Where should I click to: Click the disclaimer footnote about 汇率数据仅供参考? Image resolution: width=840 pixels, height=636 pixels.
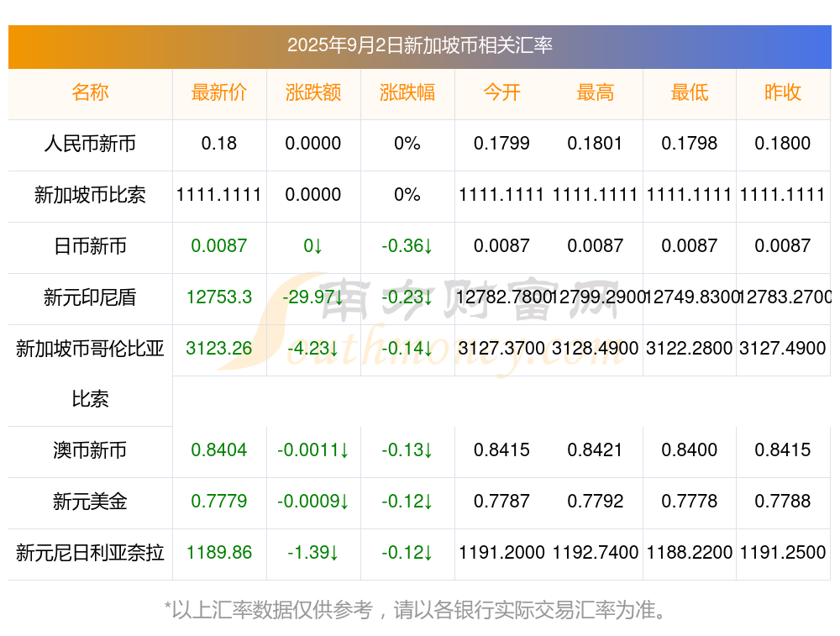(415, 610)
